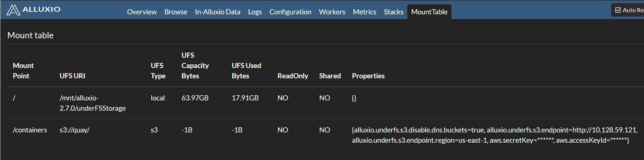Click the UFS Type column header
The image size is (644, 160).
(x=158, y=71)
